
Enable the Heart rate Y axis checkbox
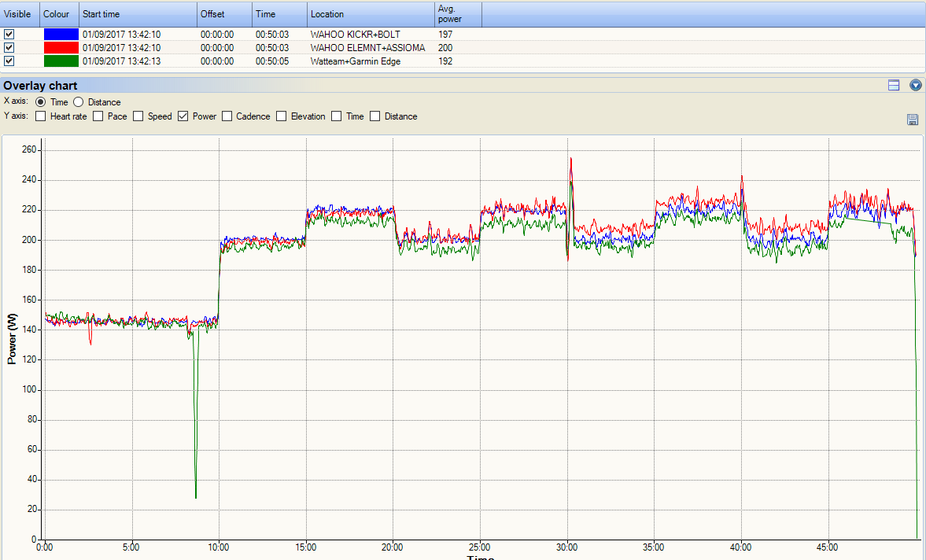coord(40,116)
